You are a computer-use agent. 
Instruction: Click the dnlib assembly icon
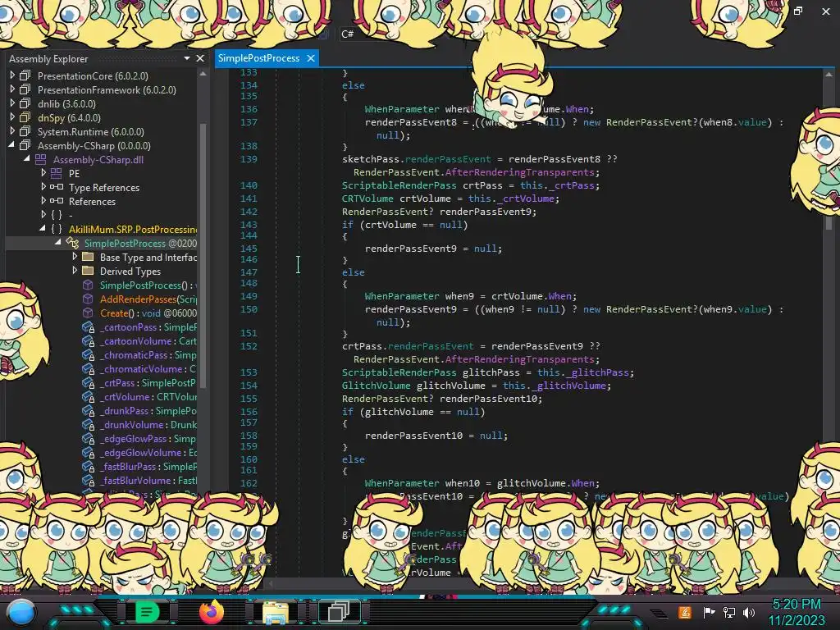[25, 103]
